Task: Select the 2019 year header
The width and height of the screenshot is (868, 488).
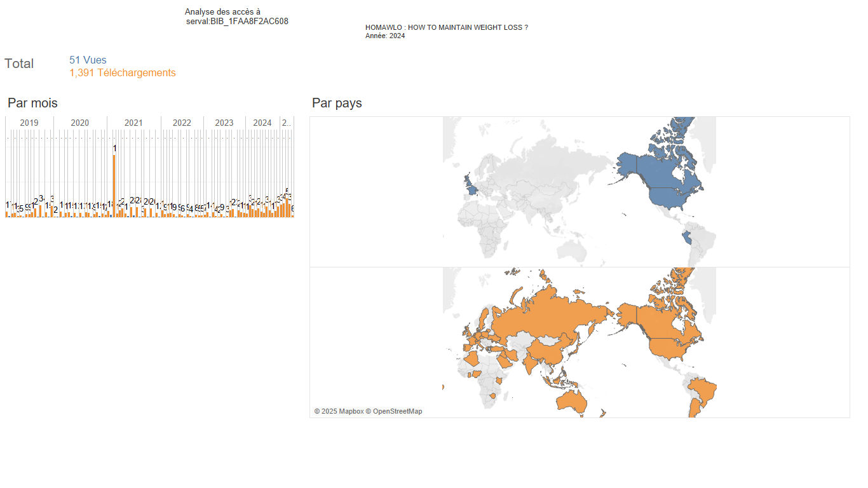Action: 29,123
